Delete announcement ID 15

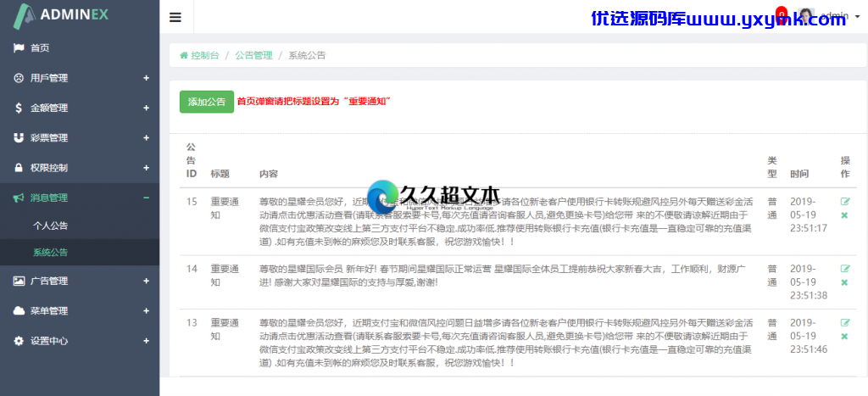pos(844,215)
